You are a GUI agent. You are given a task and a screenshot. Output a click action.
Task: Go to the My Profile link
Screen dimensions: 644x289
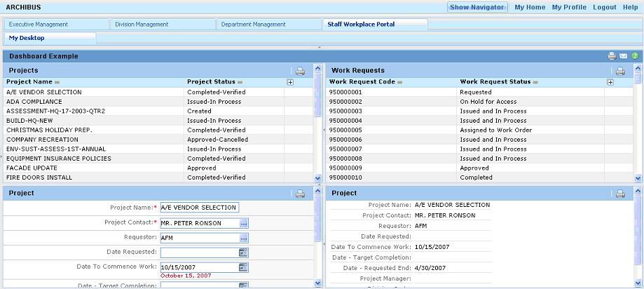tap(569, 7)
